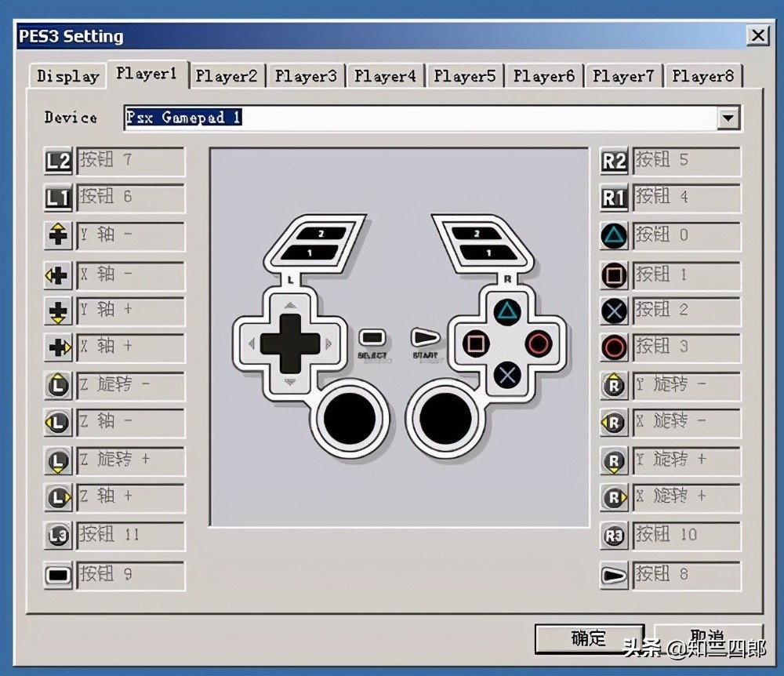Image resolution: width=784 pixels, height=676 pixels.
Task: Click the L2 button icon
Action: [58, 162]
